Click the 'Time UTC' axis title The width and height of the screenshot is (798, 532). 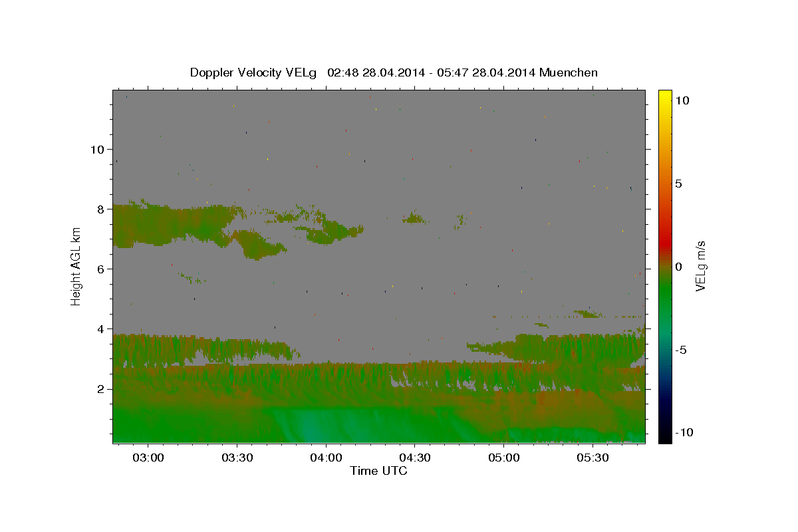(x=378, y=471)
